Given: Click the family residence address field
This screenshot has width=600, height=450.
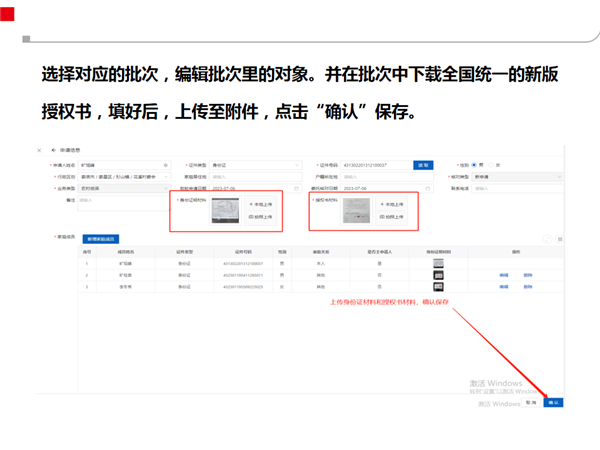Looking at the screenshot, I should pyautogui.click(x=256, y=177).
